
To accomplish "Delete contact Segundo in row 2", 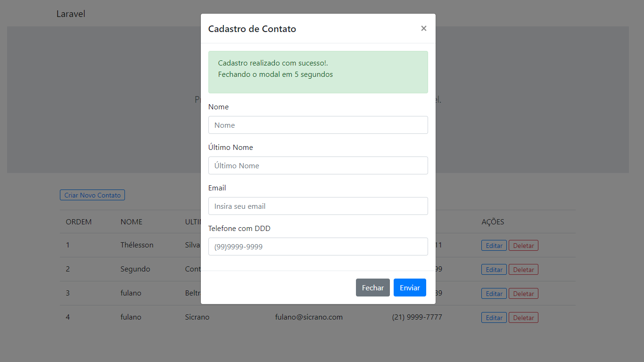I will [523, 270].
